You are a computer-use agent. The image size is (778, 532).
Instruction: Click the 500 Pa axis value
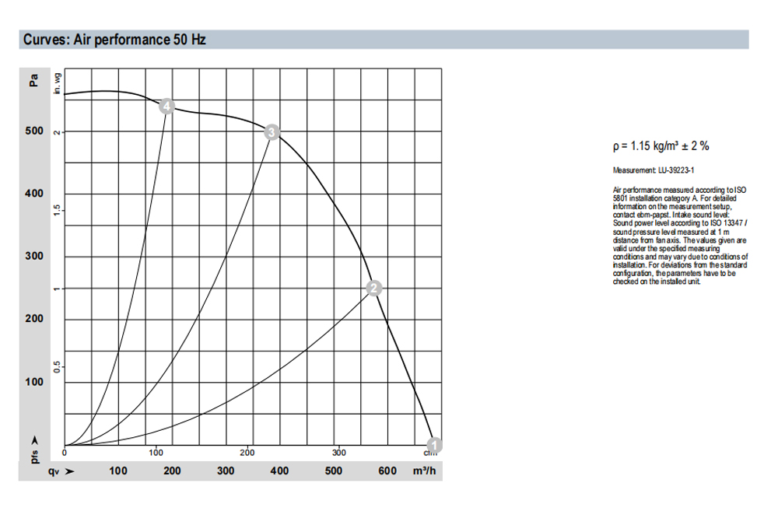(34, 131)
